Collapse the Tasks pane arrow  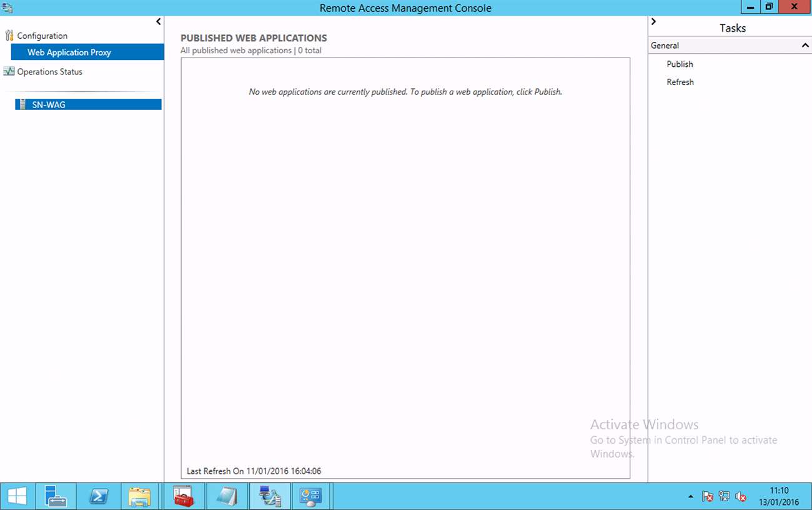[x=653, y=21]
